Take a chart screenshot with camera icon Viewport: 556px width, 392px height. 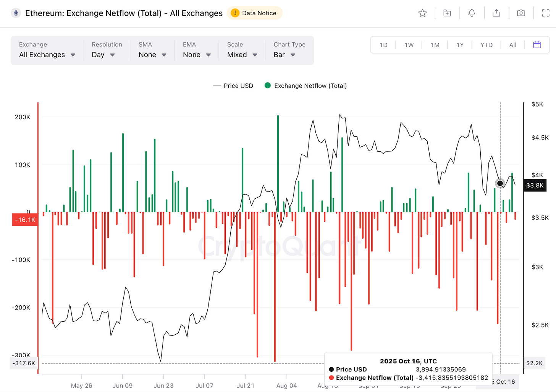(521, 13)
